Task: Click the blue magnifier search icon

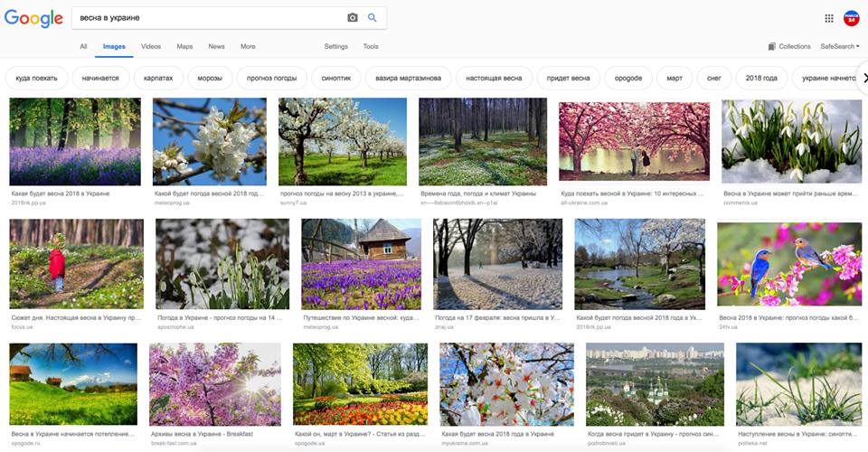Action: point(372,18)
